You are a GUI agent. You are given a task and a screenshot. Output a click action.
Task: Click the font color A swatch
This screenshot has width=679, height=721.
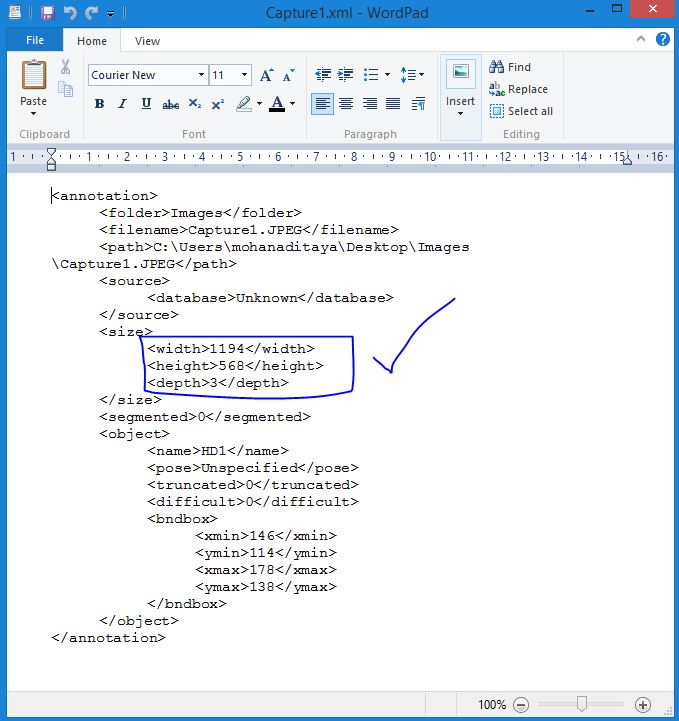(x=277, y=104)
